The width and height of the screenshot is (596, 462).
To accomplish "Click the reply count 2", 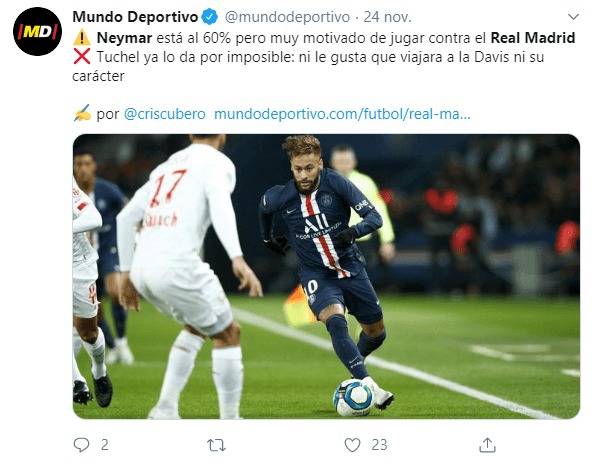I will point(105,445).
